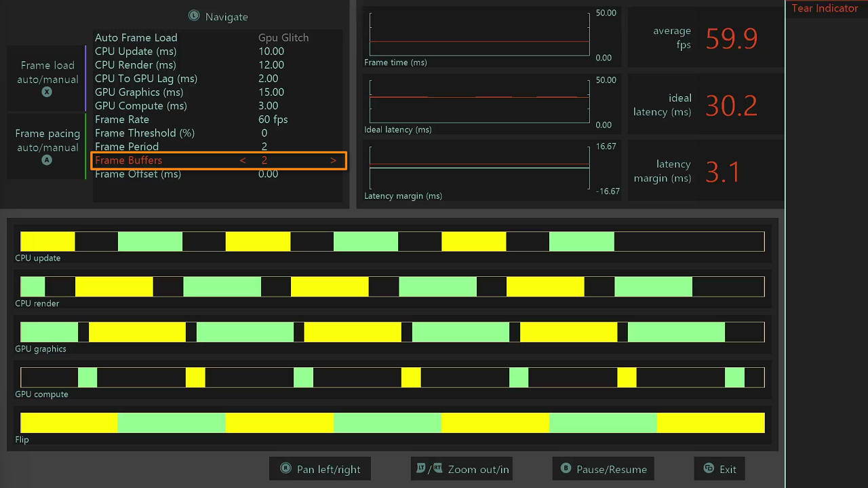Screen dimensions: 868x488
Task: Select the CPU Update (ms) setting
Action: click(x=218, y=51)
